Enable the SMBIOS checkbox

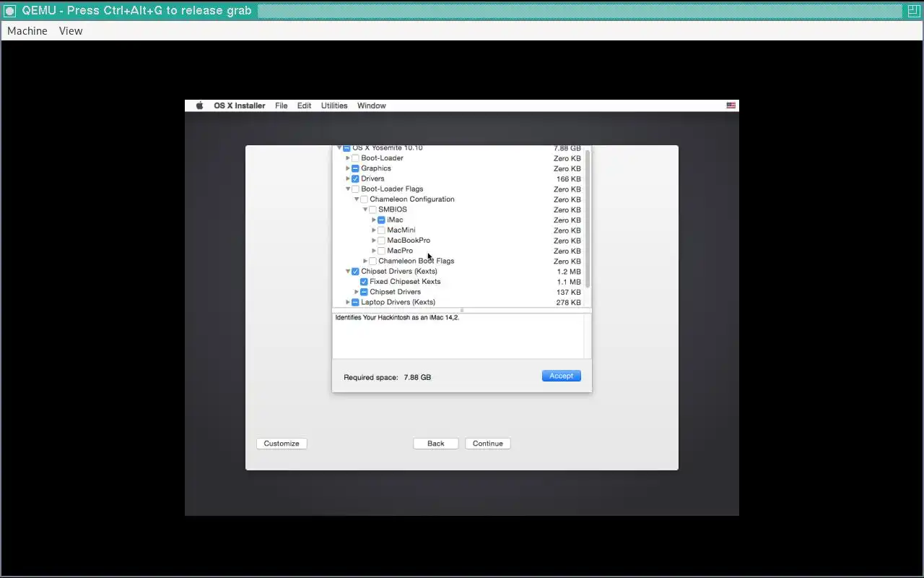point(372,210)
